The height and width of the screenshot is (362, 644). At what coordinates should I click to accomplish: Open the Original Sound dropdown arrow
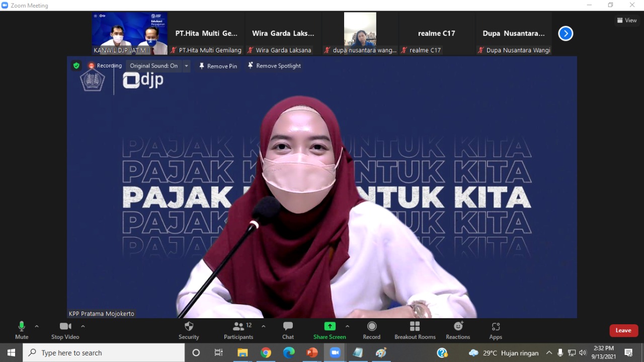[186, 66]
